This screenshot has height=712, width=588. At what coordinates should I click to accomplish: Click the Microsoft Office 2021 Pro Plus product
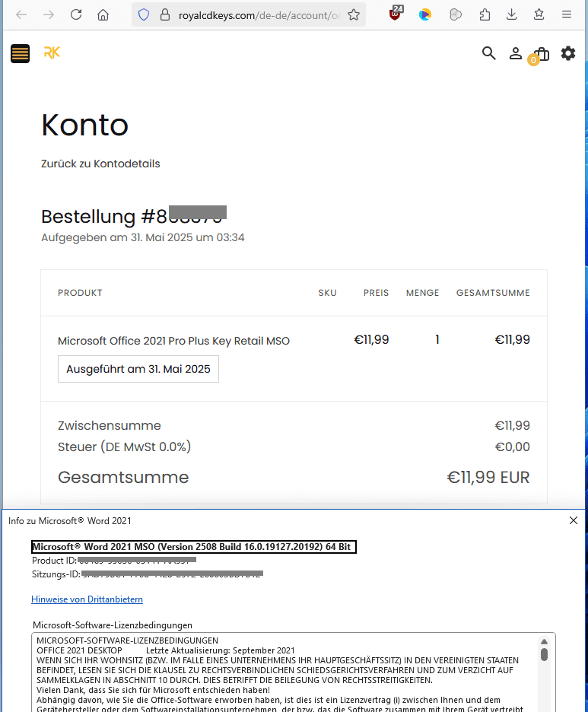point(173,341)
